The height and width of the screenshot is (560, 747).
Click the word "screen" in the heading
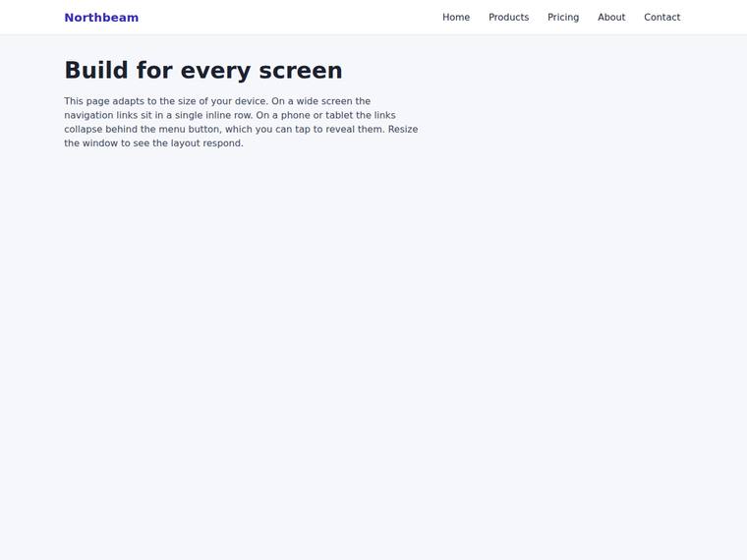click(301, 71)
